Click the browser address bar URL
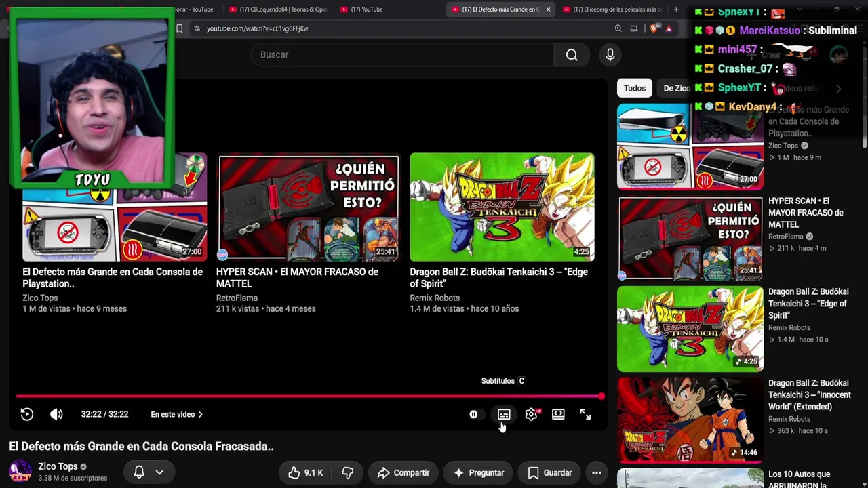 pos(258,28)
